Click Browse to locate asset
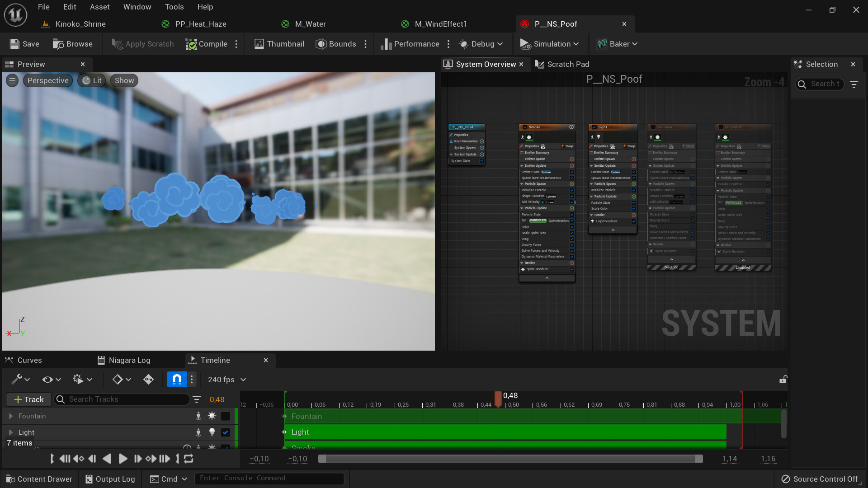Screen dimensions: 868x488 pyautogui.click(x=72, y=44)
